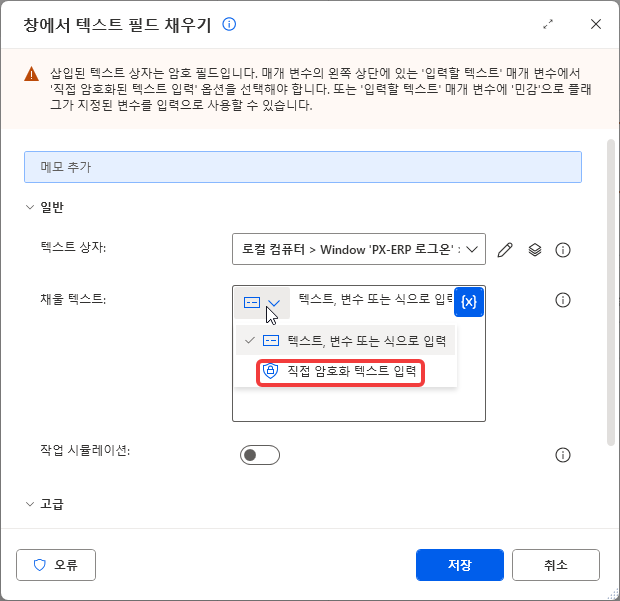Show info for the '텍스트 상자' field

(563, 250)
